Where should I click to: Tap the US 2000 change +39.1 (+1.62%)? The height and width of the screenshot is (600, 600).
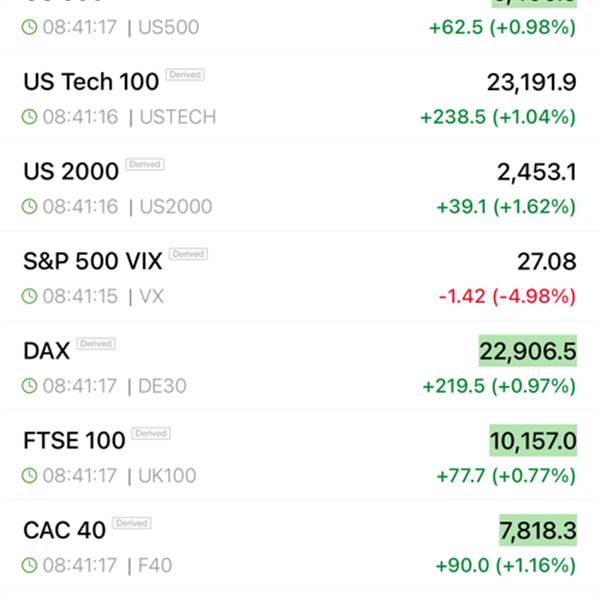(x=506, y=207)
